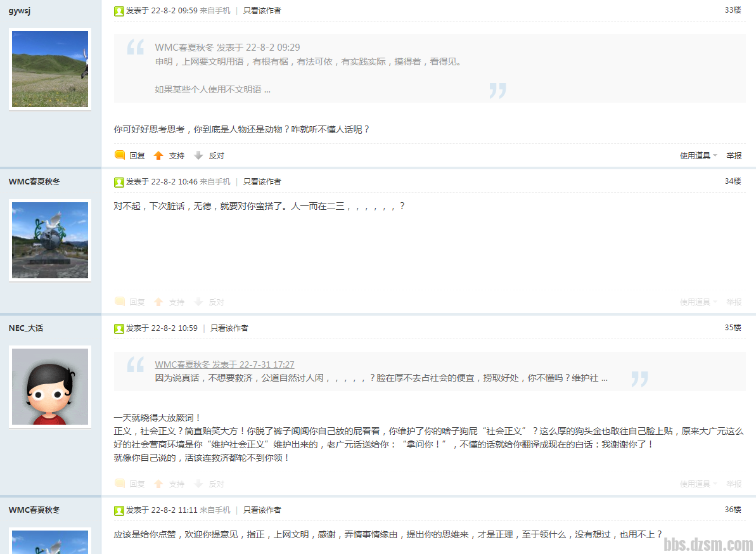The image size is (756, 554).
Task: Report floor 33 post via 举报
Action: click(x=734, y=155)
